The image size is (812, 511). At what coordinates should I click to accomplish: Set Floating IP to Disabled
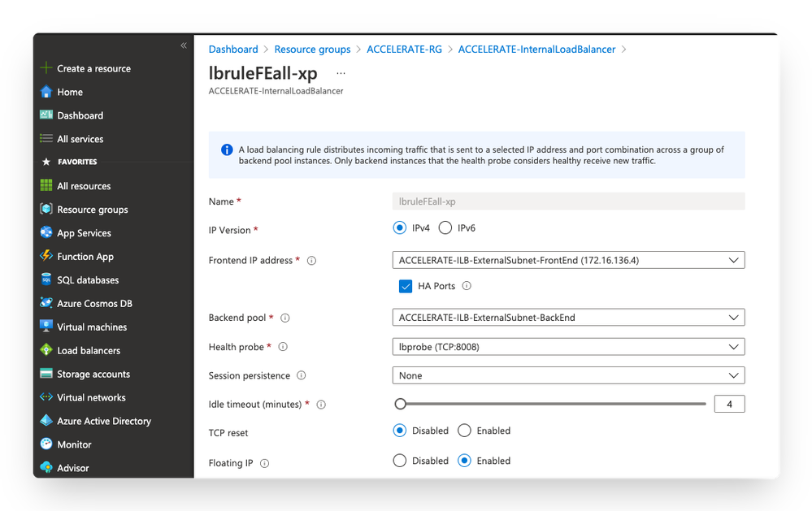(x=399, y=461)
